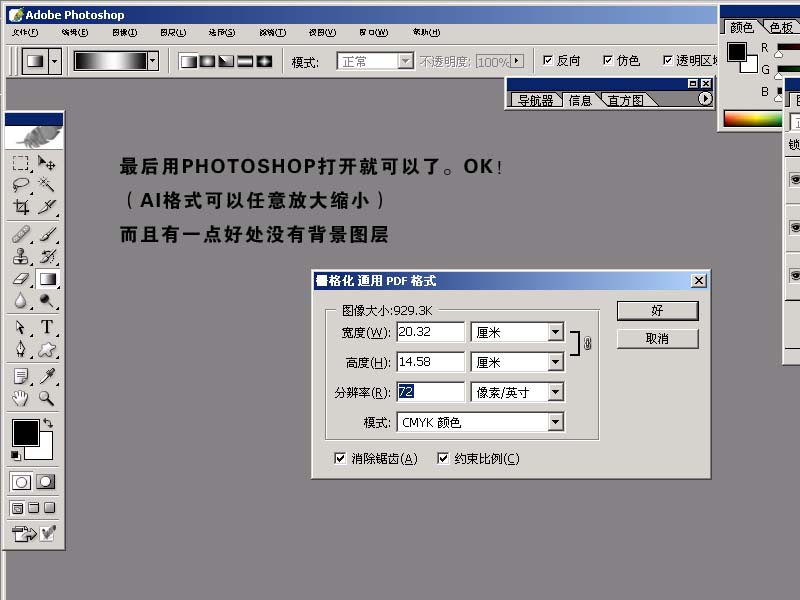Select the Crop tool
800x600 pixels.
pyautogui.click(x=20, y=207)
